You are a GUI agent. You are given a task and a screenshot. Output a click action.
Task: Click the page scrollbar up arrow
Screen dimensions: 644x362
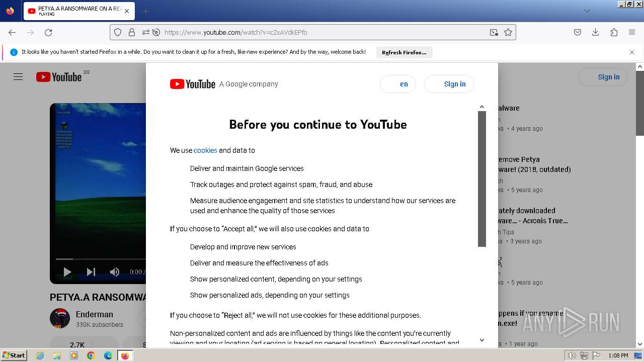tap(640, 66)
